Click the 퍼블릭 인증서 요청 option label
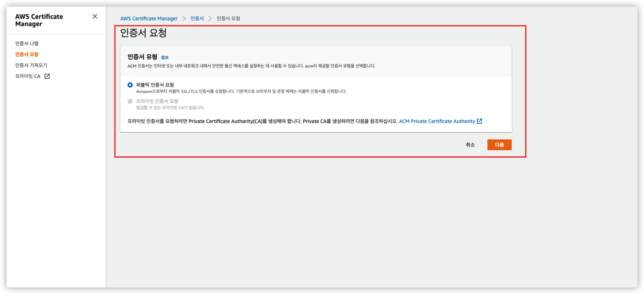 (155, 85)
